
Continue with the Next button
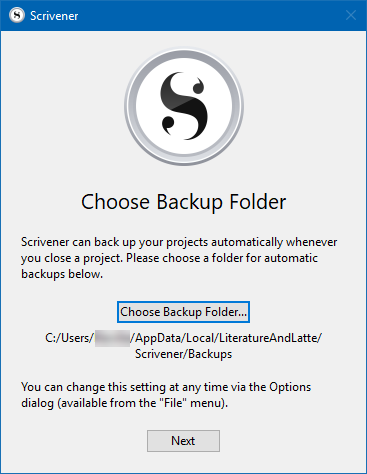pyautogui.click(x=183, y=441)
